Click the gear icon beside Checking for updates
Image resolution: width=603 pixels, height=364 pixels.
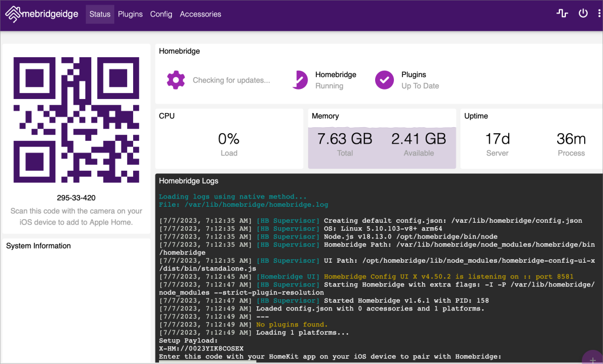coord(175,80)
